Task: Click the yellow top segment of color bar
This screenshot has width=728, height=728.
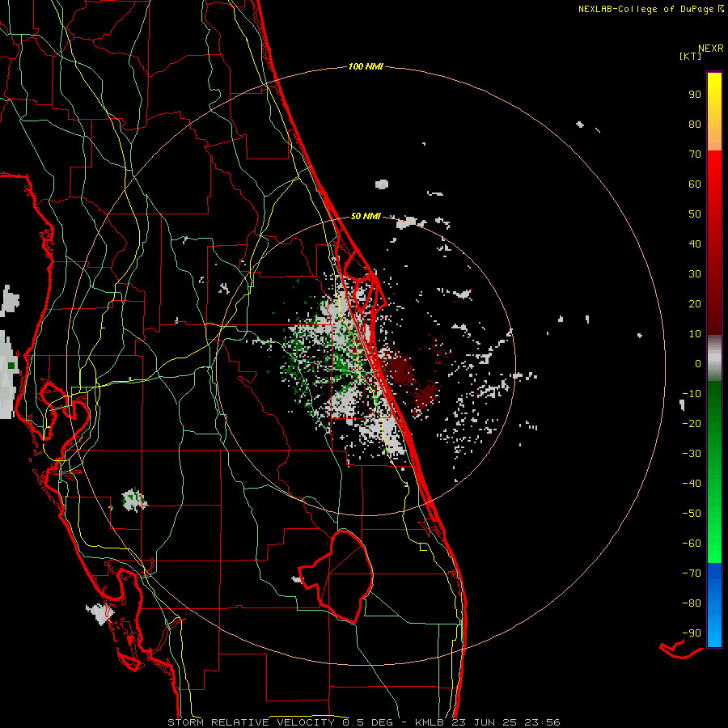Action: pyautogui.click(x=714, y=112)
